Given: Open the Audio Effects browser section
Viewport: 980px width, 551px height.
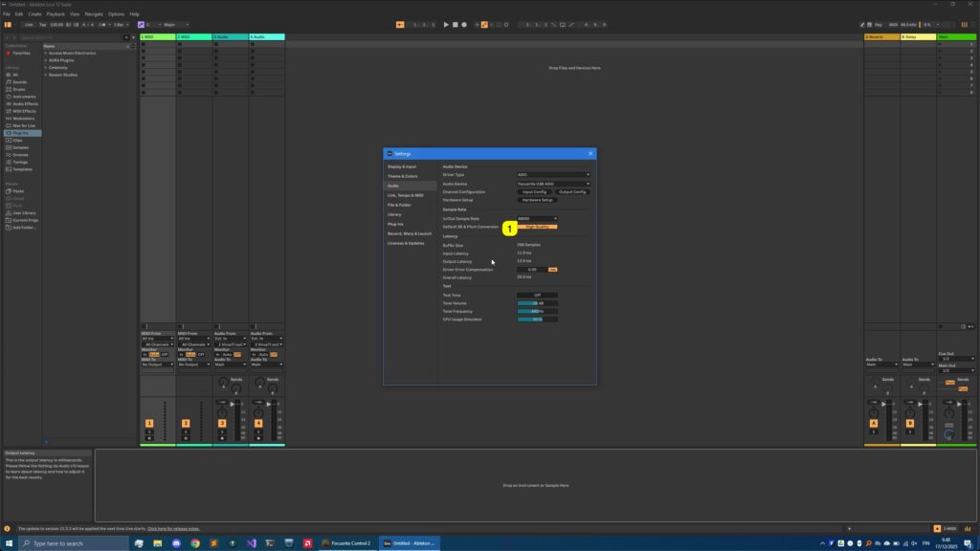Looking at the screenshot, I should [x=23, y=101].
